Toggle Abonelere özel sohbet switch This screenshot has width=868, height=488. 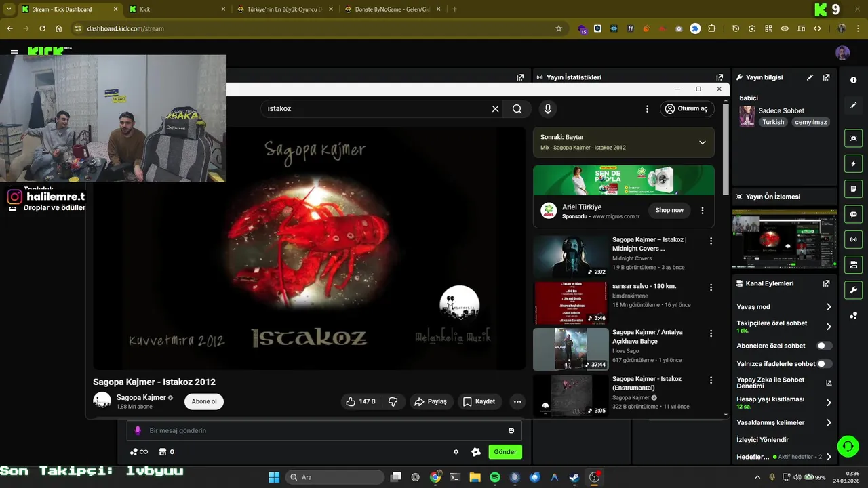[824, 346]
